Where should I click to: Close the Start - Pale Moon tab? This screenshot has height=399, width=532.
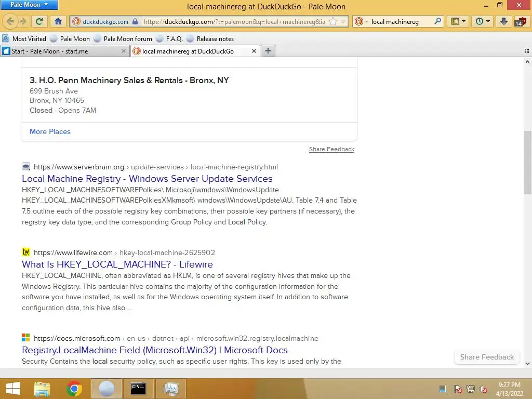pyautogui.click(x=124, y=51)
